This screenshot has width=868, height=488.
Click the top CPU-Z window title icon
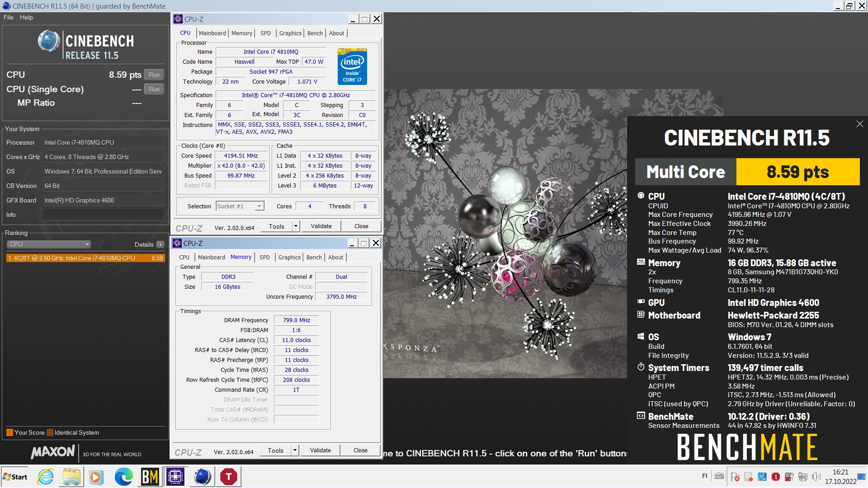tap(178, 19)
